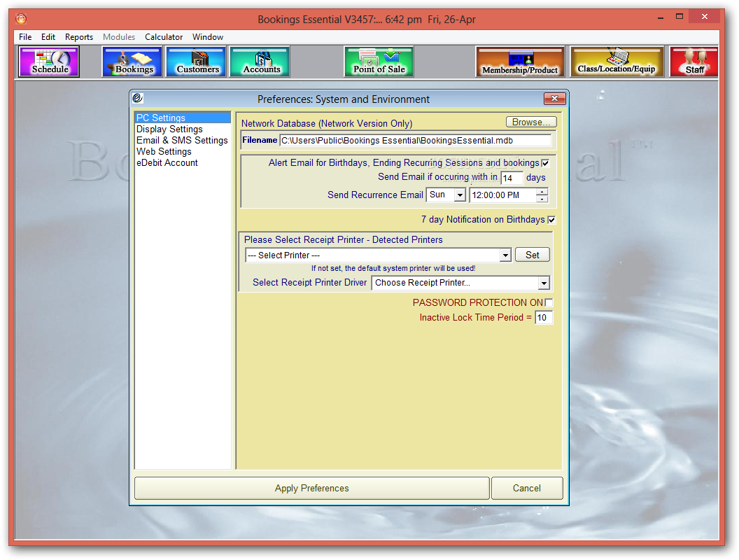Open the Staff module
Image resolution: width=739 pixels, height=560 pixels.
694,62
